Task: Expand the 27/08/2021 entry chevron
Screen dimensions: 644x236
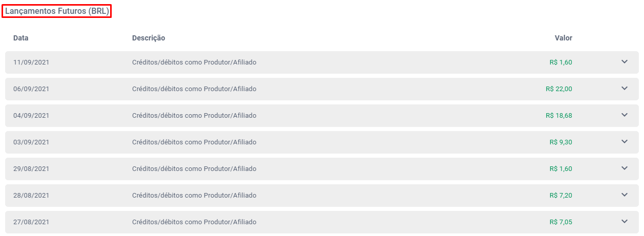Action: coord(624,222)
